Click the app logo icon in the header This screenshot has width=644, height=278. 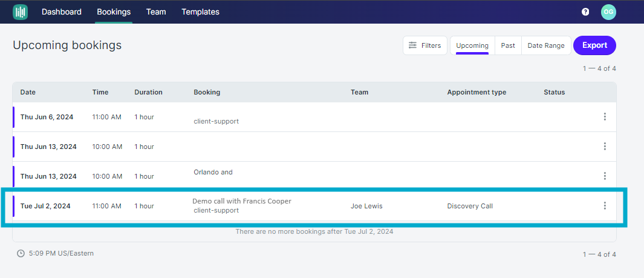20,12
